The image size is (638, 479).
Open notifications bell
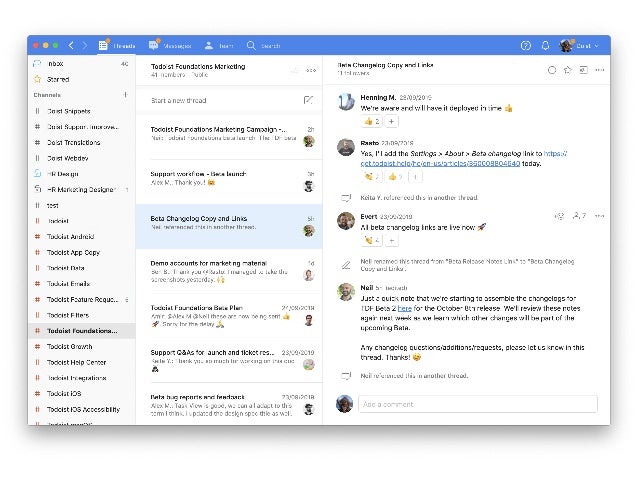[x=545, y=46]
